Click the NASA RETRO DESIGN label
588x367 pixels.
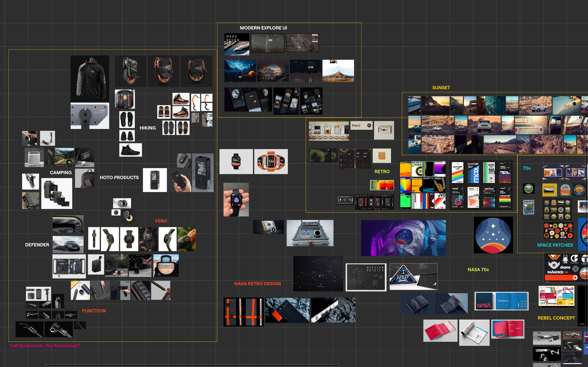[x=257, y=284]
